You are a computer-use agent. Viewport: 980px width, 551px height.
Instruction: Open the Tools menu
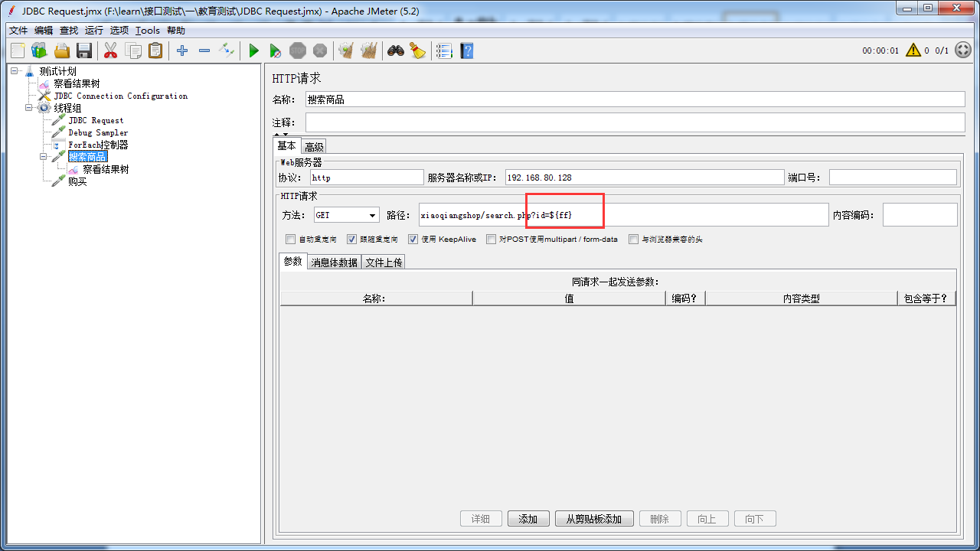tap(148, 31)
